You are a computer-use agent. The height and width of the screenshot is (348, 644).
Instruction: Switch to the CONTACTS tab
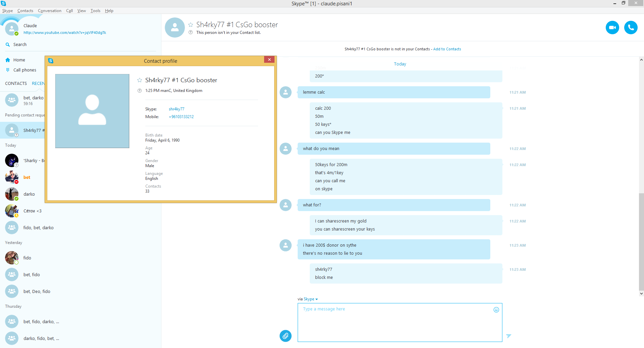[16, 84]
